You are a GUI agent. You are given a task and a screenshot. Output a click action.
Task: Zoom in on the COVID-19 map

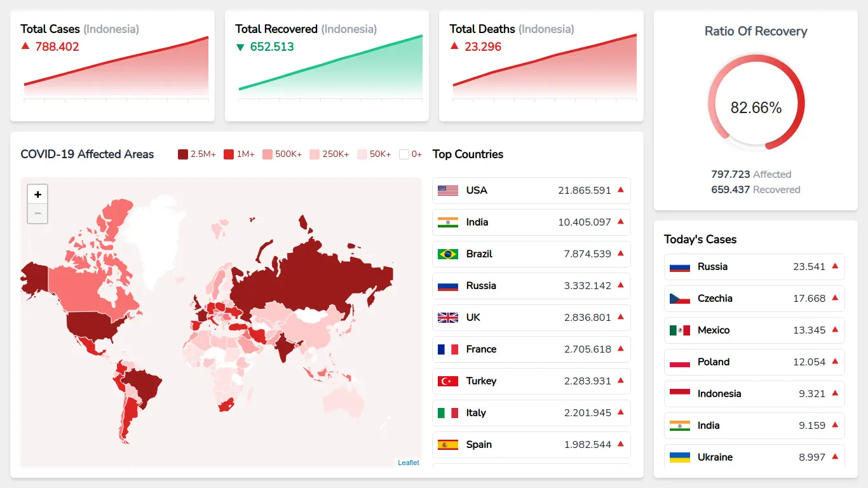[37, 194]
